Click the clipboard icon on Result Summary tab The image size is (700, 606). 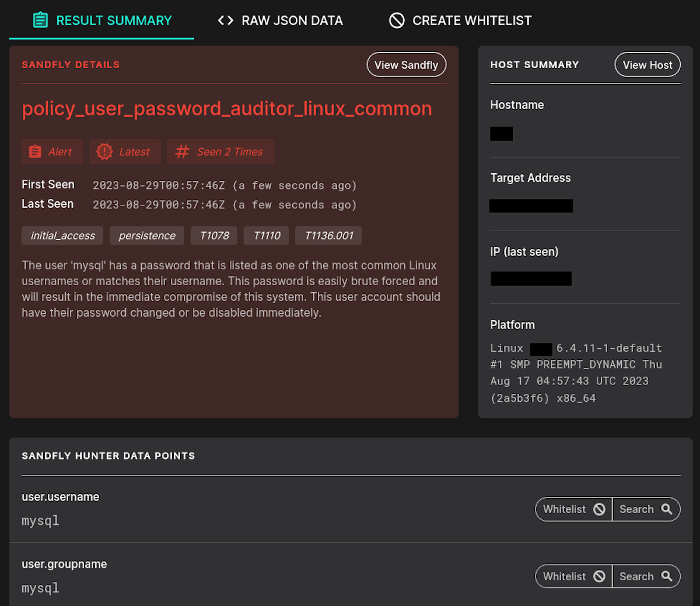[x=40, y=20]
